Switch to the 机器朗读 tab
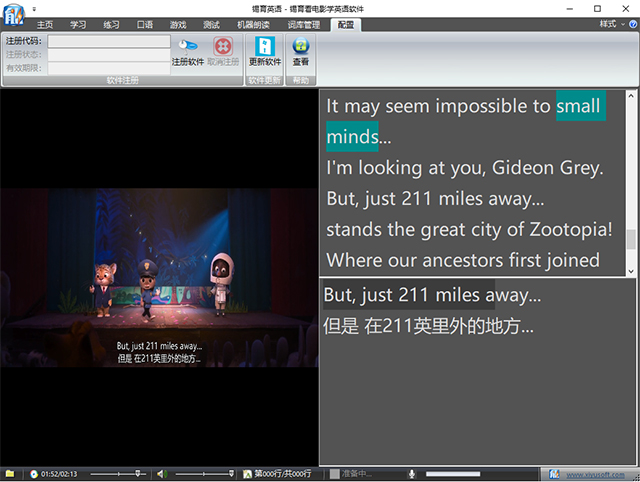The height and width of the screenshot is (482, 640). pos(253,25)
